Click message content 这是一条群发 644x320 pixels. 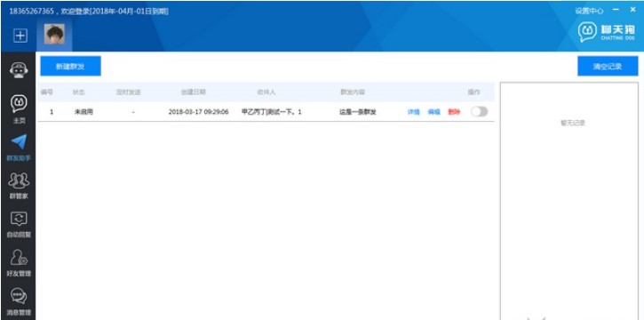(357, 112)
